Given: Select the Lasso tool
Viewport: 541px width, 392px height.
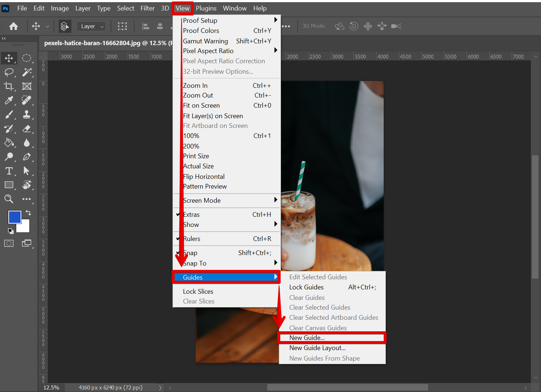Looking at the screenshot, I should pos(9,72).
